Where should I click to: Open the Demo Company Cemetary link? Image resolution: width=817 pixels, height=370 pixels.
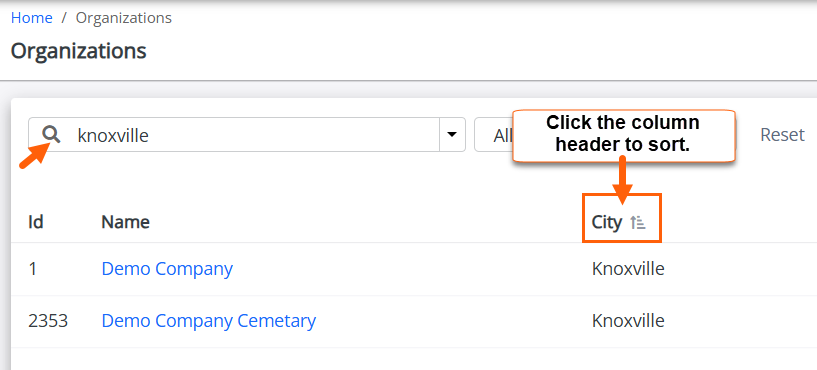click(x=208, y=320)
